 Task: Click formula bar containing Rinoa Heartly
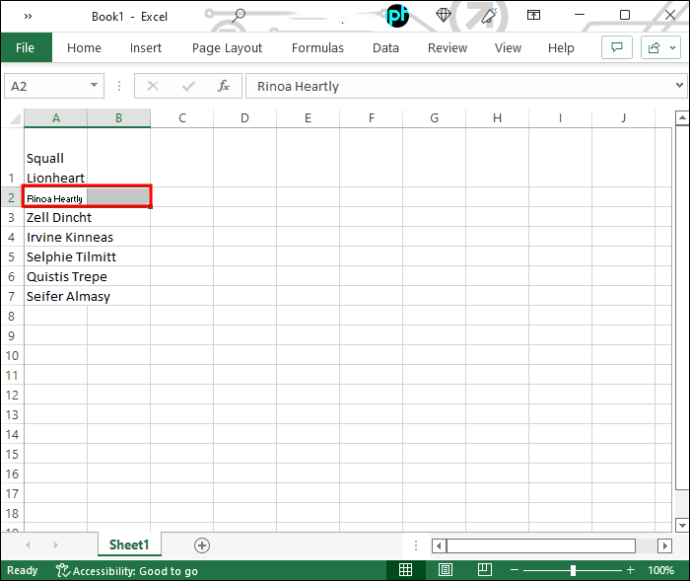[459, 86]
